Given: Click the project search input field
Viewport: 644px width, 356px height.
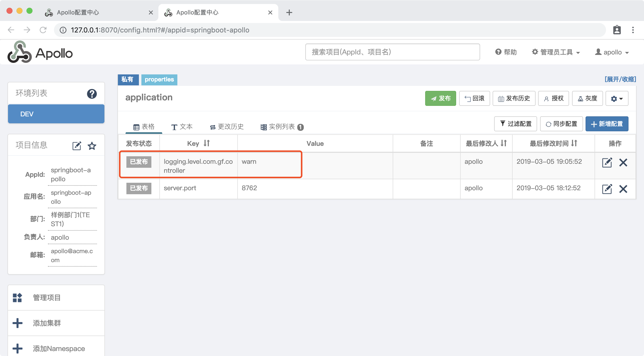Looking at the screenshot, I should coord(392,52).
